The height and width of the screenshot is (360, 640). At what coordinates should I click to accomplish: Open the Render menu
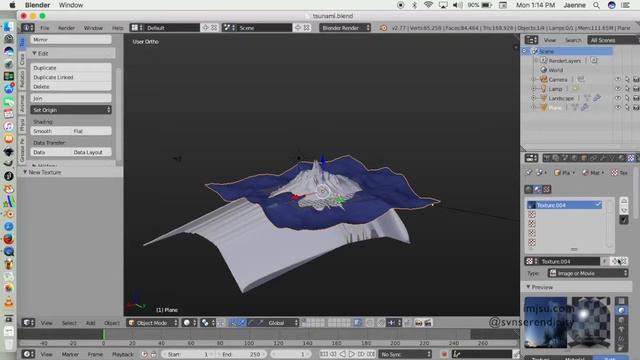click(x=66, y=28)
